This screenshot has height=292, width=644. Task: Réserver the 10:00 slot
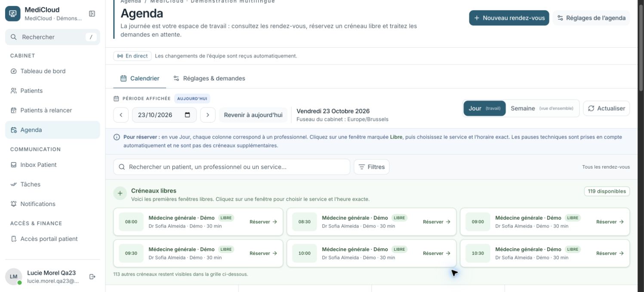(436, 253)
